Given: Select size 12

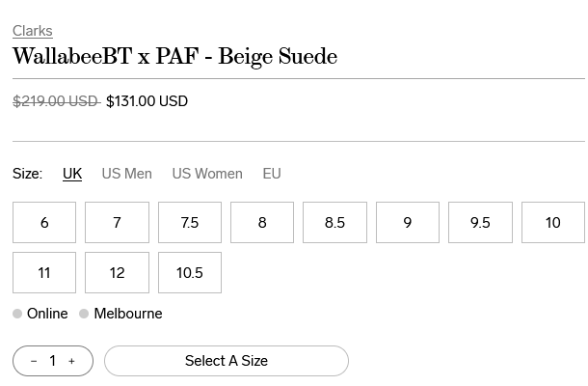Looking at the screenshot, I should [117, 273].
